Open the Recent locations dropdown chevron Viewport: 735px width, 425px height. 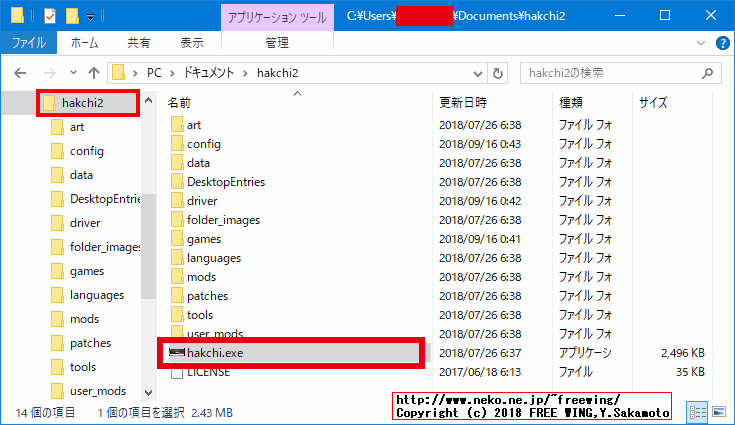click(x=72, y=73)
